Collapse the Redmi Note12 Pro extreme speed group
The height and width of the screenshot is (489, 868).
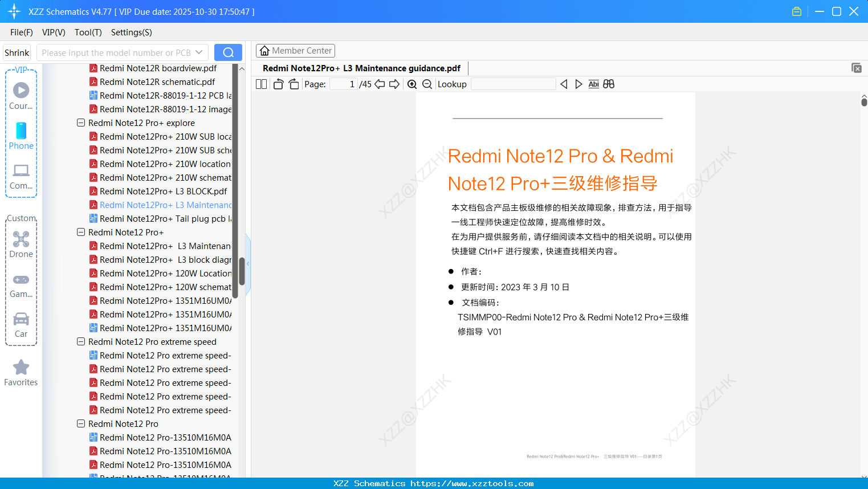tap(80, 341)
